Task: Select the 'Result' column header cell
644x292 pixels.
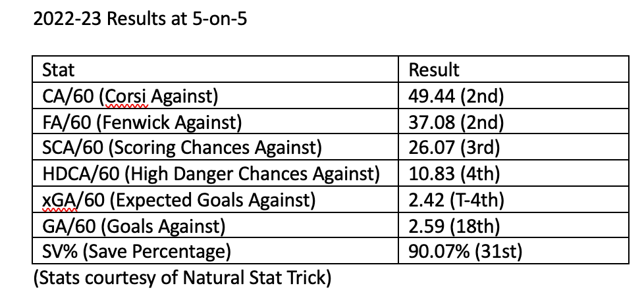Action: point(434,70)
